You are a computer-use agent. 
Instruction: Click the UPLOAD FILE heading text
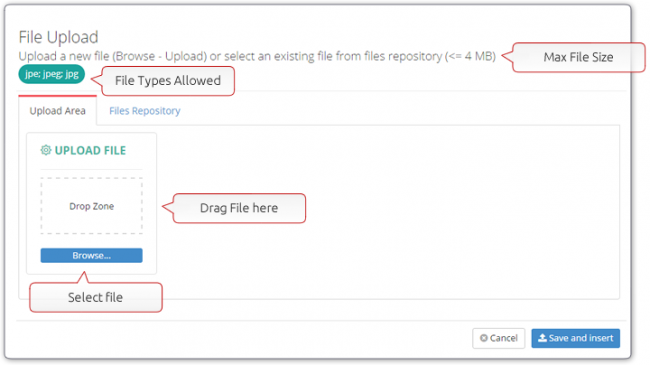pyautogui.click(x=90, y=150)
